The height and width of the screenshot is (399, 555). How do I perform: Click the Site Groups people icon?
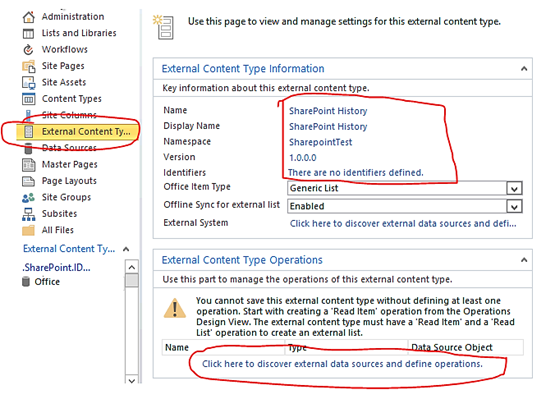(29, 198)
